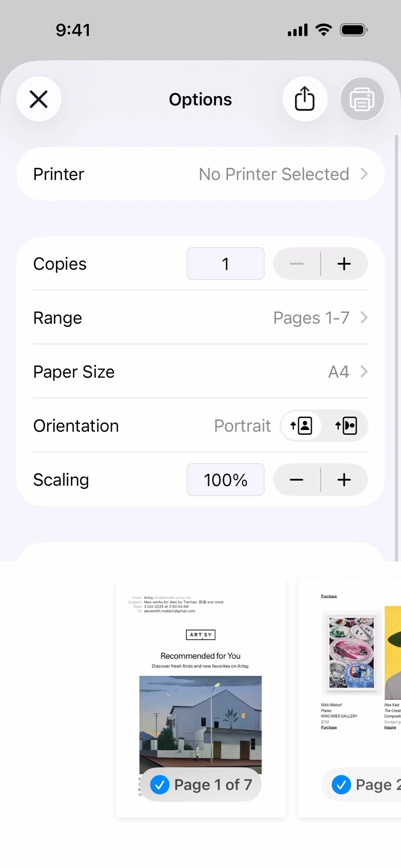Viewport: 401px width, 868px height.
Task: Tap the share icon in header
Action: 305,99
